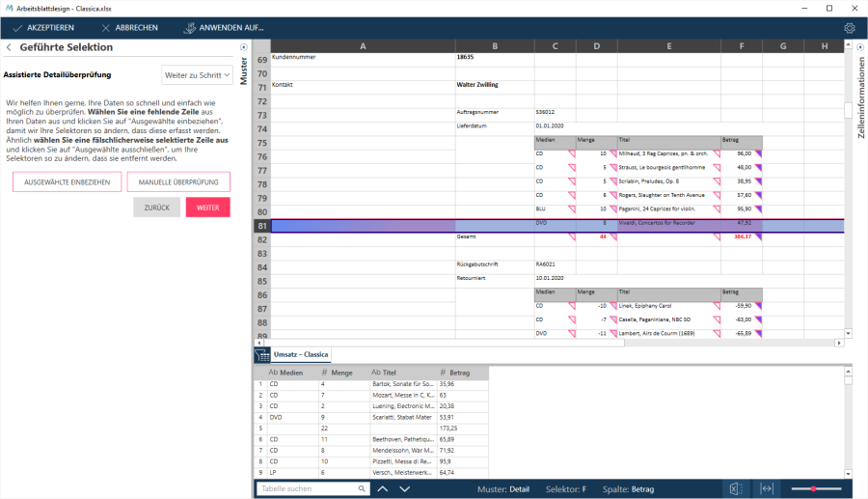The height and width of the screenshot is (499, 868).
Task: Click the table grid icon beside Umsatz tab
Action: (x=261, y=355)
